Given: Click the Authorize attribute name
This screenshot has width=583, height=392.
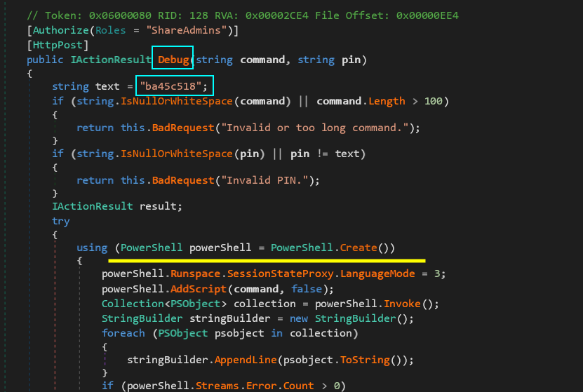Looking at the screenshot, I should coord(61,30).
